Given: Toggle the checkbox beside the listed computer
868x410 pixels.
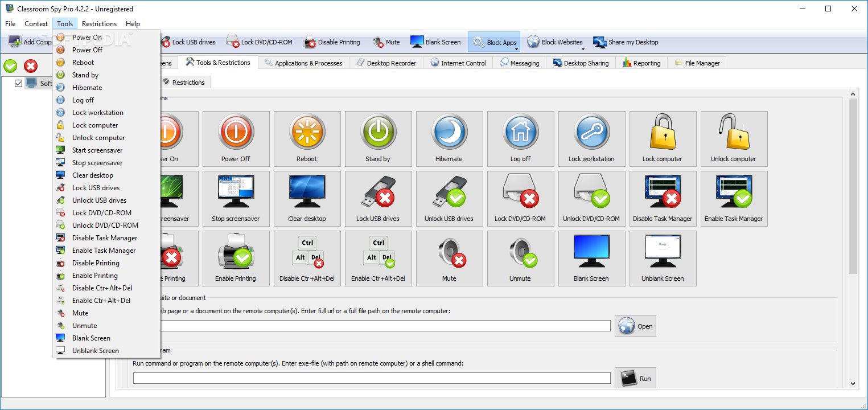Looking at the screenshot, I should 18,83.
